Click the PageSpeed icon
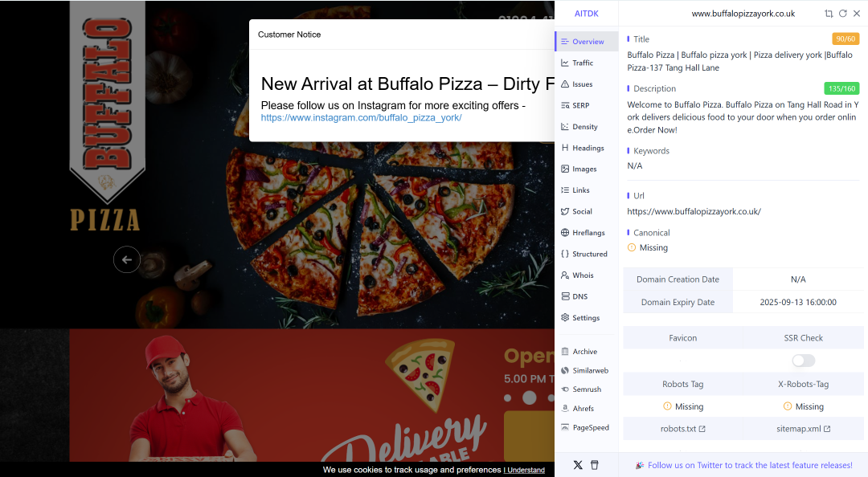The height and width of the screenshot is (477, 868). click(565, 427)
